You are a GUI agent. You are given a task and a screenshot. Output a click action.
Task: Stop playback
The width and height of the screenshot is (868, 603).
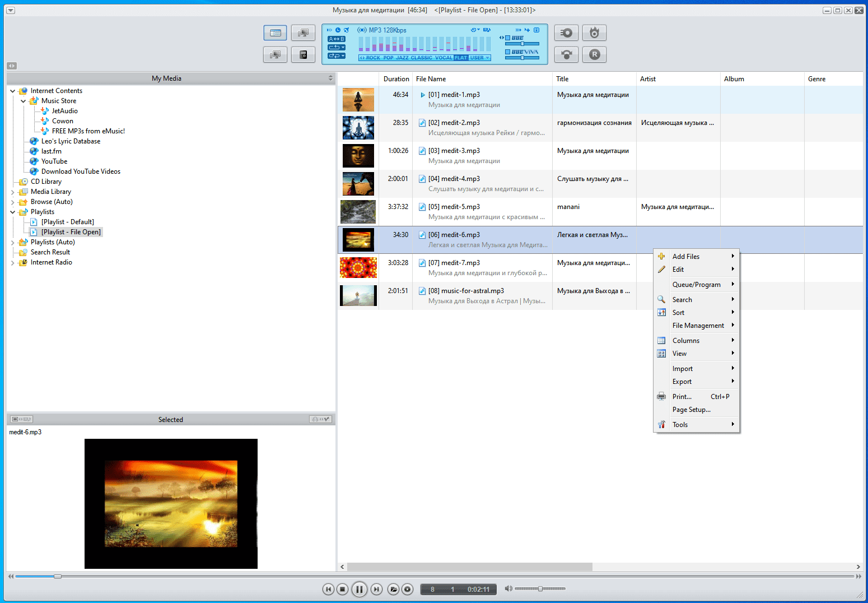[x=343, y=589]
